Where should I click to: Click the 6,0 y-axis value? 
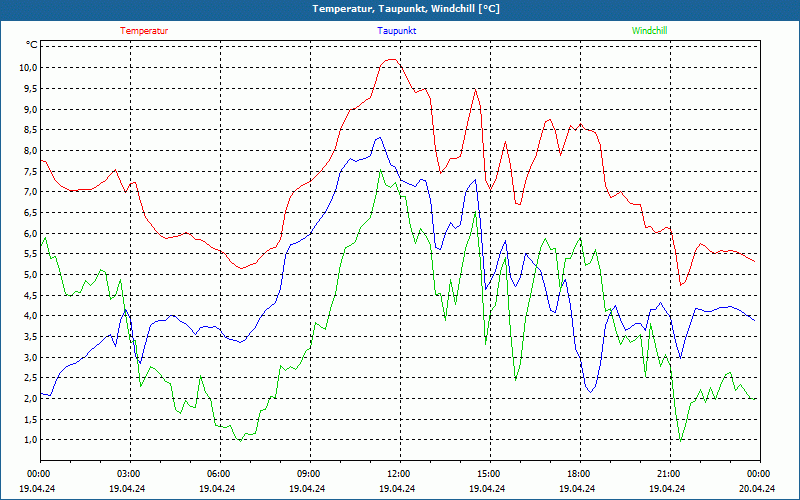(31, 234)
